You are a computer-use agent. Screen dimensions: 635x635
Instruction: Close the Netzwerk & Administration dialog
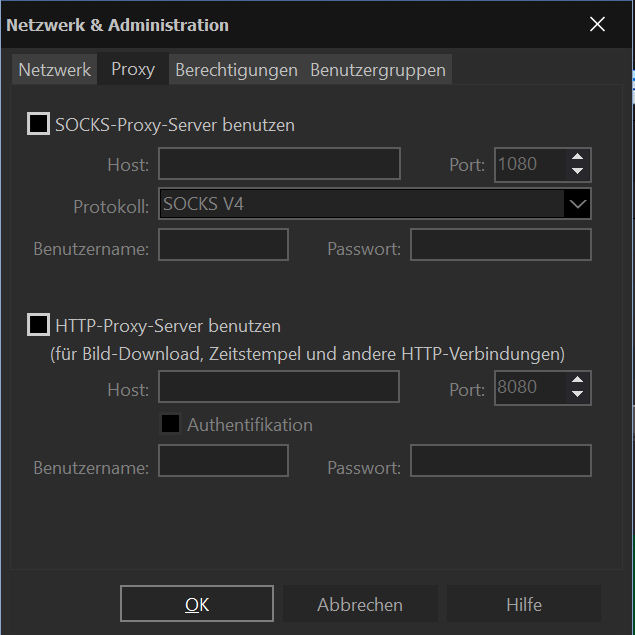point(597,25)
